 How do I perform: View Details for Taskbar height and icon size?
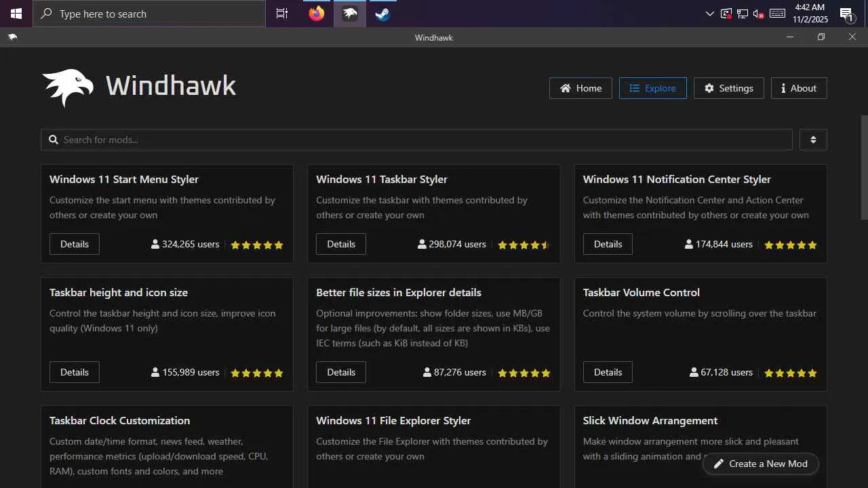(x=75, y=372)
